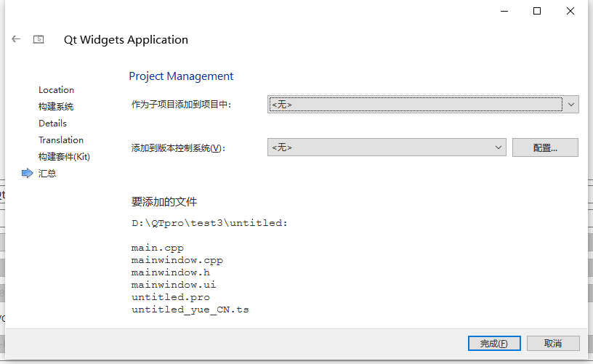The height and width of the screenshot is (364, 593).
Task: Close the wizard window
Action: [x=570, y=11]
